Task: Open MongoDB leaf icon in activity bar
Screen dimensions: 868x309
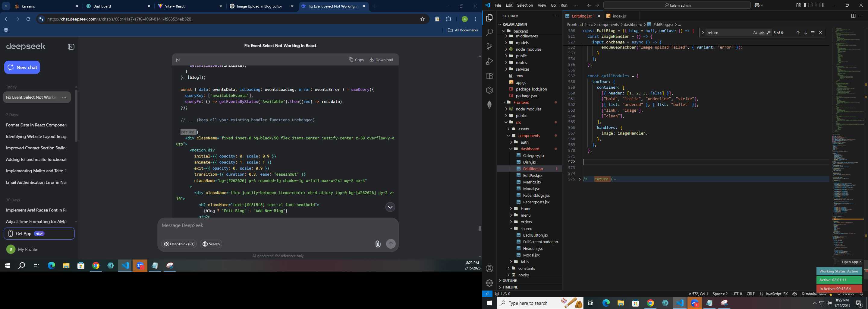Action: (489, 105)
